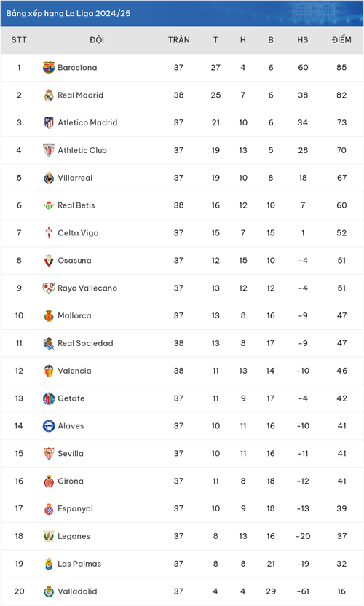Screen dimensions: 364x606
Task: Open the Celta Vigo team name
Action: (x=78, y=233)
